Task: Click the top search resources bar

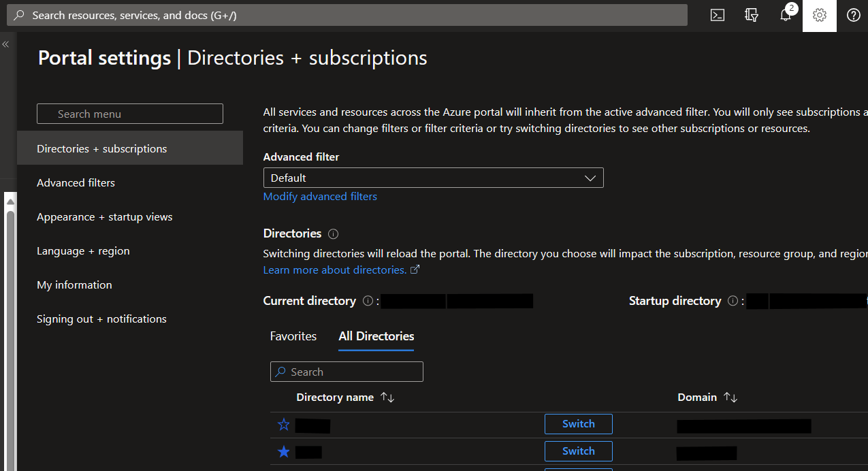Action: click(x=347, y=15)
